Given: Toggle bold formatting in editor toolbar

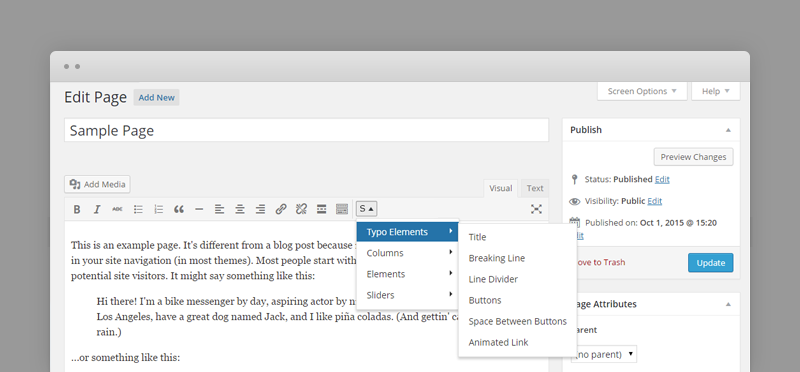Looking at the screenshot, I should [77, 209].
